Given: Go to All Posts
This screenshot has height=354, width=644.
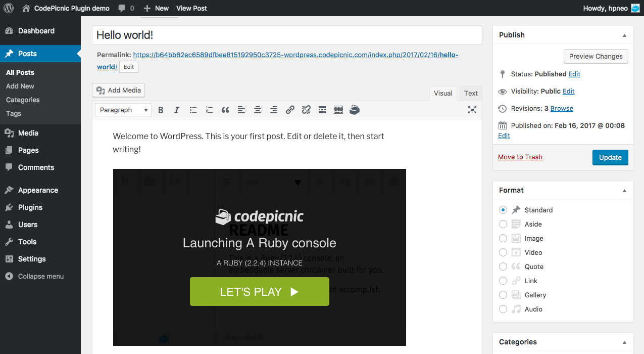Looking at the screenshot, I should [x=20, y=72].
